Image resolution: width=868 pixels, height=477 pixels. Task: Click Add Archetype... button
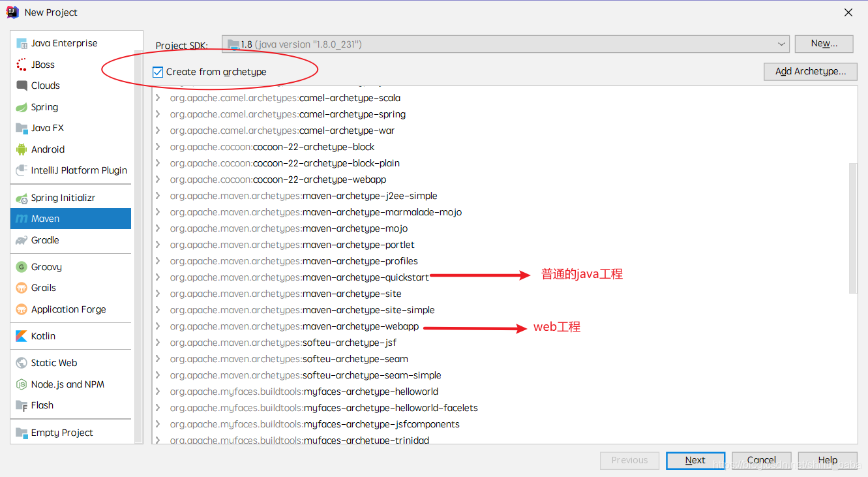coord(811,72)
